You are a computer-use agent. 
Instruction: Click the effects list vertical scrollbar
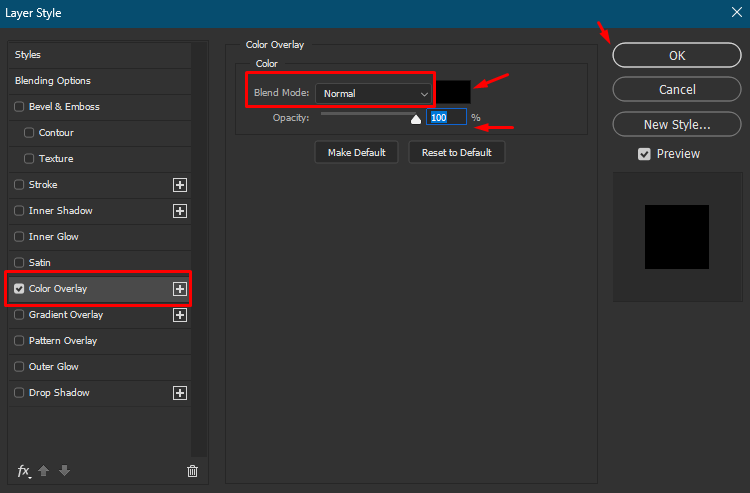tap(199, 250)
